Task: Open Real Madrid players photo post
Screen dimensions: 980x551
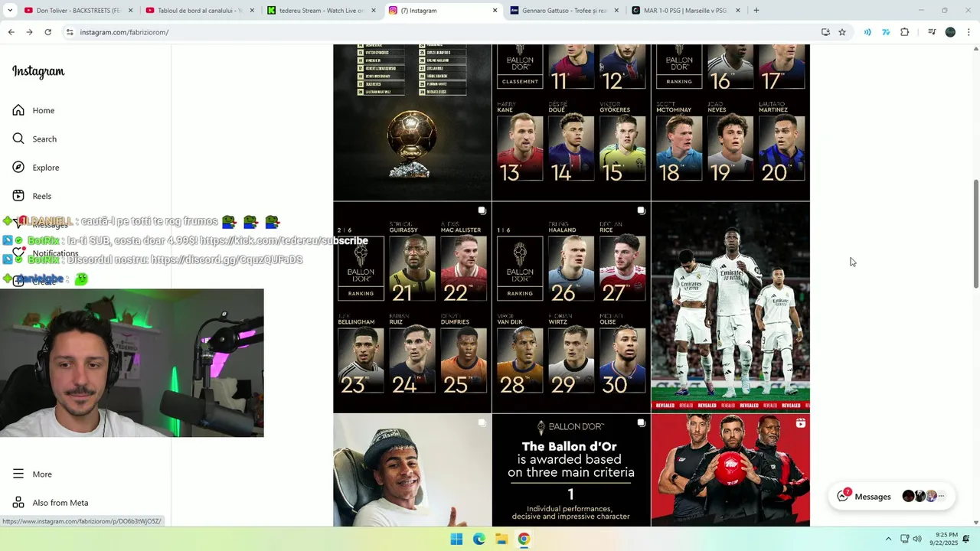Action: [x=730, y=307]
